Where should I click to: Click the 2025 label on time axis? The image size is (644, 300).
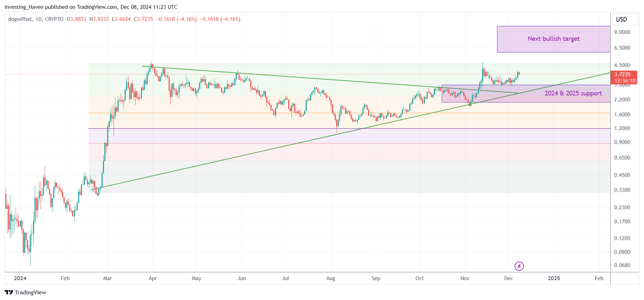[554, 278]
